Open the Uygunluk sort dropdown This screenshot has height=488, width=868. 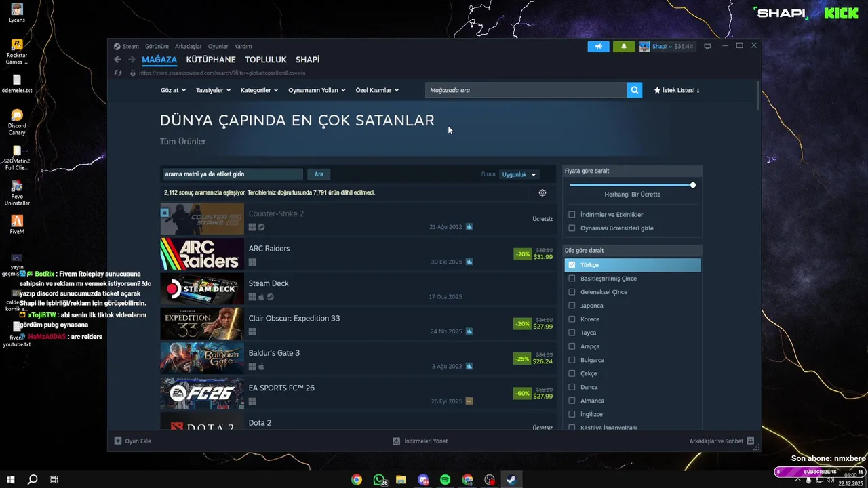[519, 174]
